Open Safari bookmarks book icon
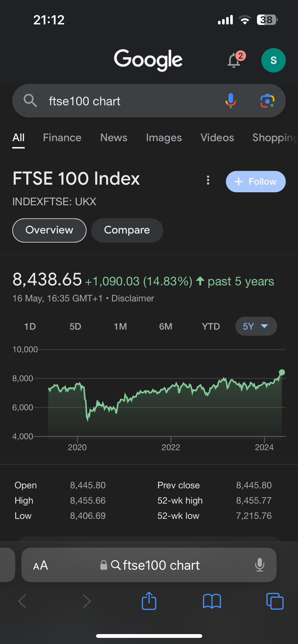The height and width of the screenshot is (644, 298). 212,601
